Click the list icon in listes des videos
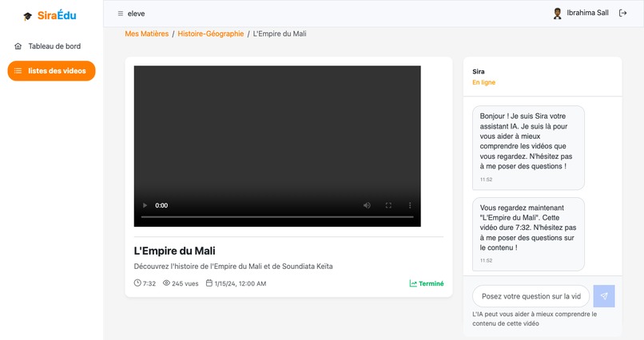 pyautogui.click(x=18, y=70)
